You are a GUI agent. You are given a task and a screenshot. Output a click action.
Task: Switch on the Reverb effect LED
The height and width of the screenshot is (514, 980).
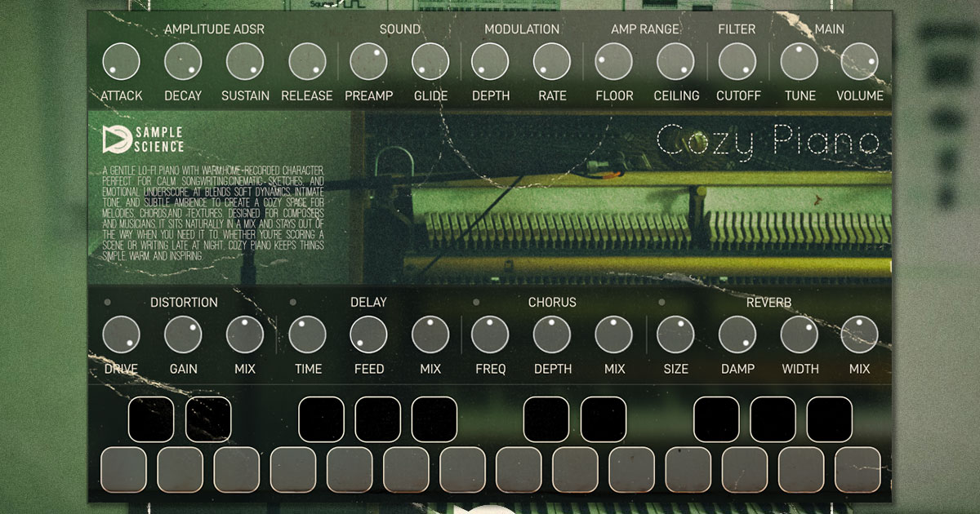(x=661, y=303)
